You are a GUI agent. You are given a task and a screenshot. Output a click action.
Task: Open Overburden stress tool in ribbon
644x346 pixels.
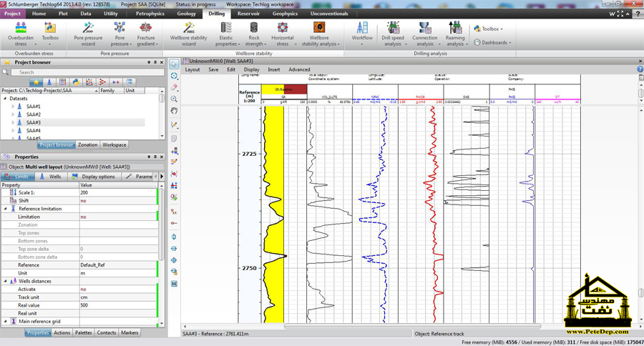tap(21, 34)
